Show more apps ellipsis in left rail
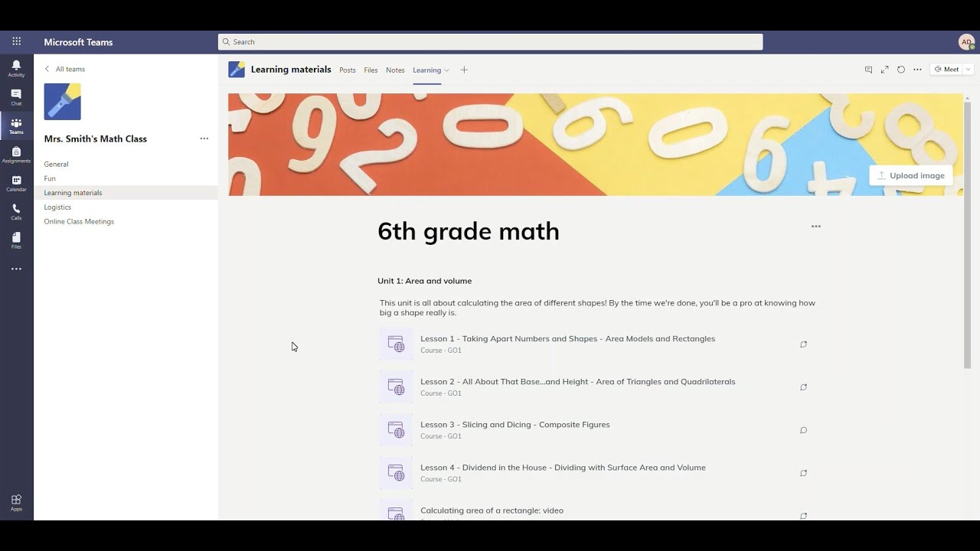 [x=16, y=269]
